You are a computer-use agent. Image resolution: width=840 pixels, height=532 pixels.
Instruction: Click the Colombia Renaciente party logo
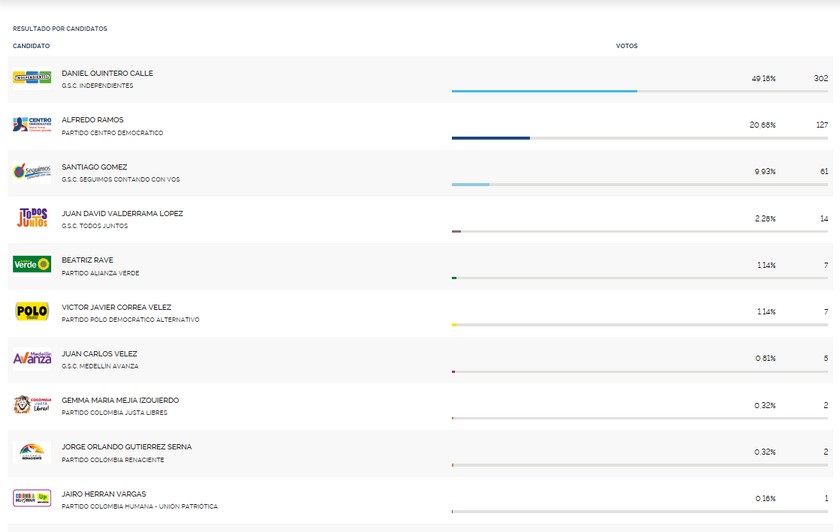32,451
